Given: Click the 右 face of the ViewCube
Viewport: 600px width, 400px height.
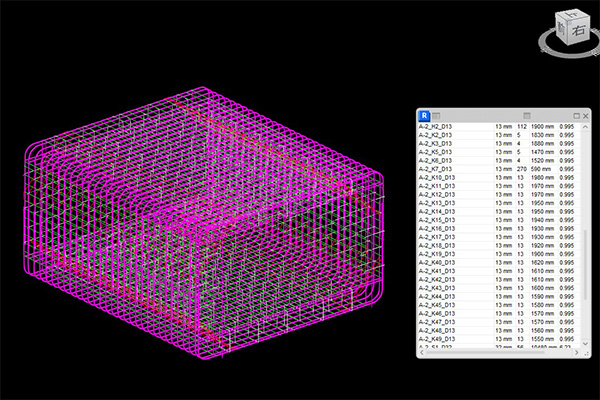Looking at the screenshot, I should point(579,31).
